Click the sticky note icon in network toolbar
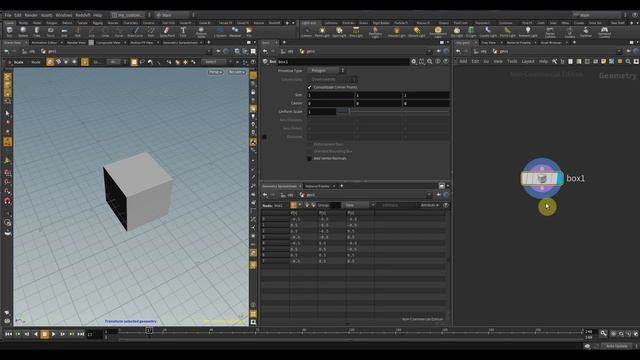Screen dimensions: 640x360 point(603,62)
